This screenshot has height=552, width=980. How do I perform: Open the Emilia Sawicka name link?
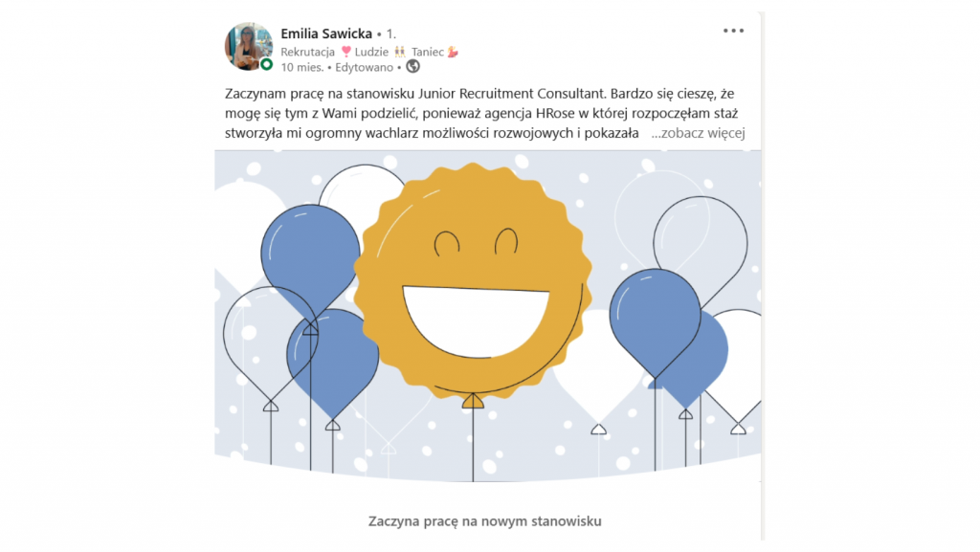326,33
